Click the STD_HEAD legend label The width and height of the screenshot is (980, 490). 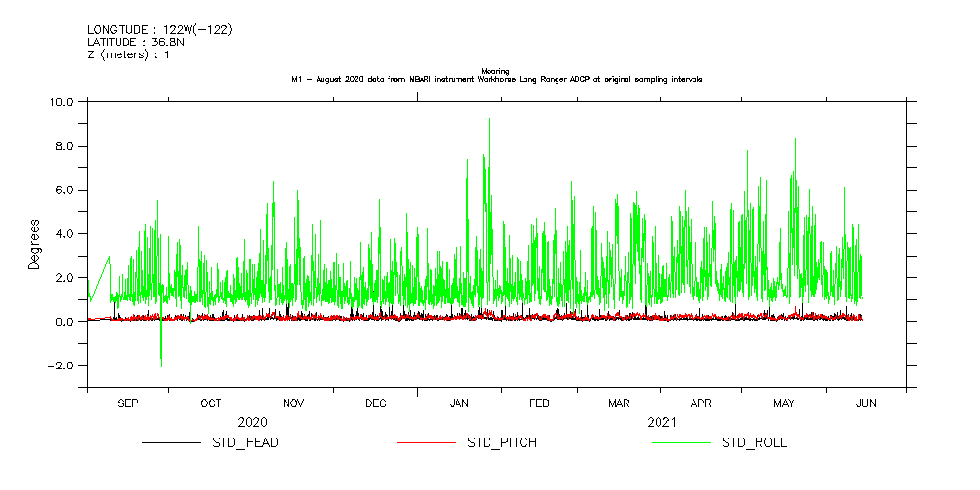tap(246, 442)
